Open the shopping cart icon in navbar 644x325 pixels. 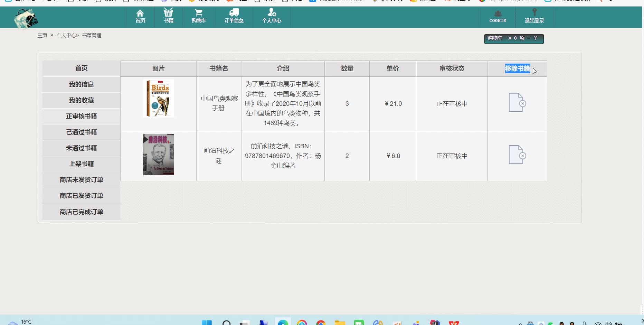(199, 13)
